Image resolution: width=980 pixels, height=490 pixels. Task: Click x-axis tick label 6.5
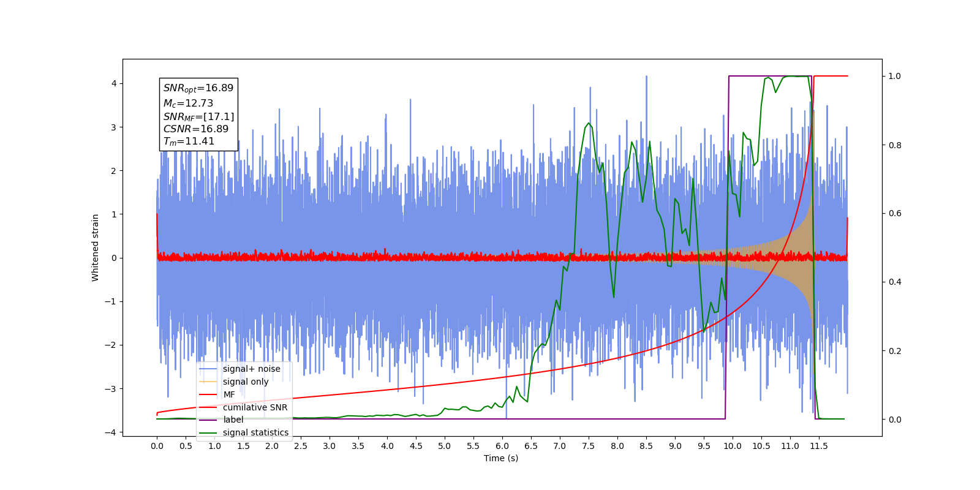531,446
